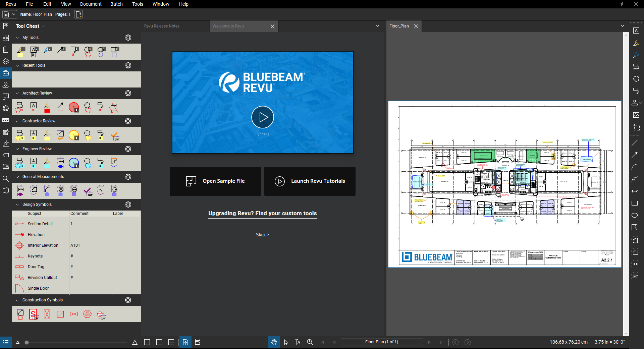Pick the blue circle tool in Engineer Review
Screen dimensions: 644x349
tap(74, 163)
